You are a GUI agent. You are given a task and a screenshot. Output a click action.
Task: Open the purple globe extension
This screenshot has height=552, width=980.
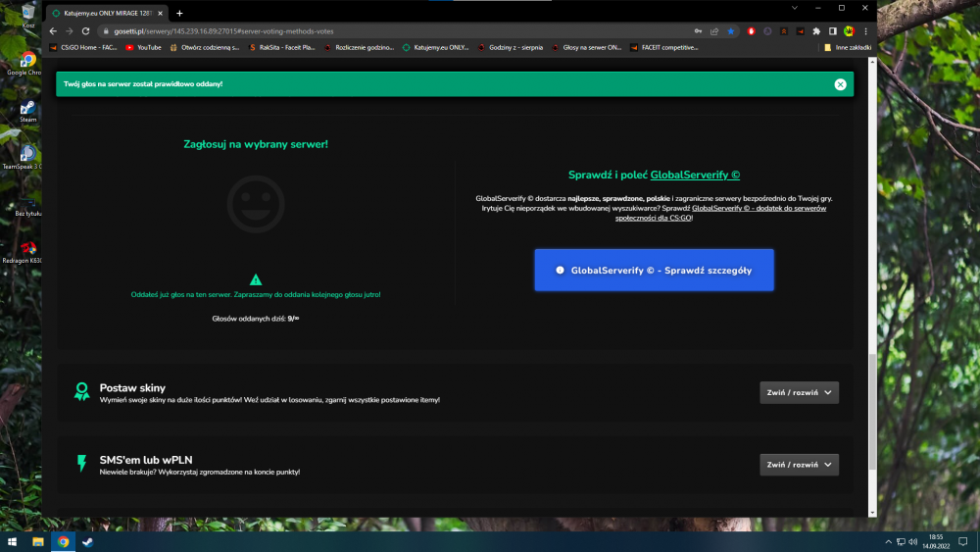click(x=767, y=31)
